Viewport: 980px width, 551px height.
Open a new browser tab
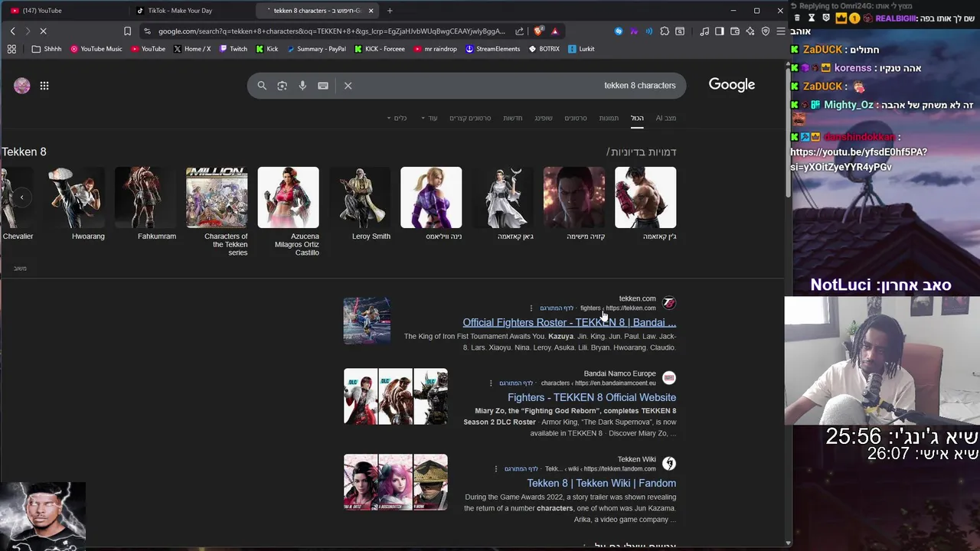tap(390, 11)
